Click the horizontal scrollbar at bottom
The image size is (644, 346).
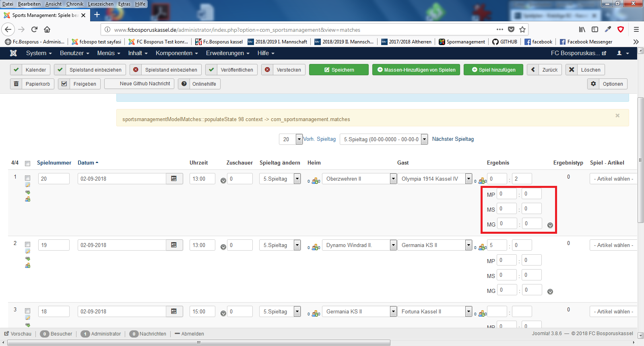pyautogui.click(x=199, y=342)
